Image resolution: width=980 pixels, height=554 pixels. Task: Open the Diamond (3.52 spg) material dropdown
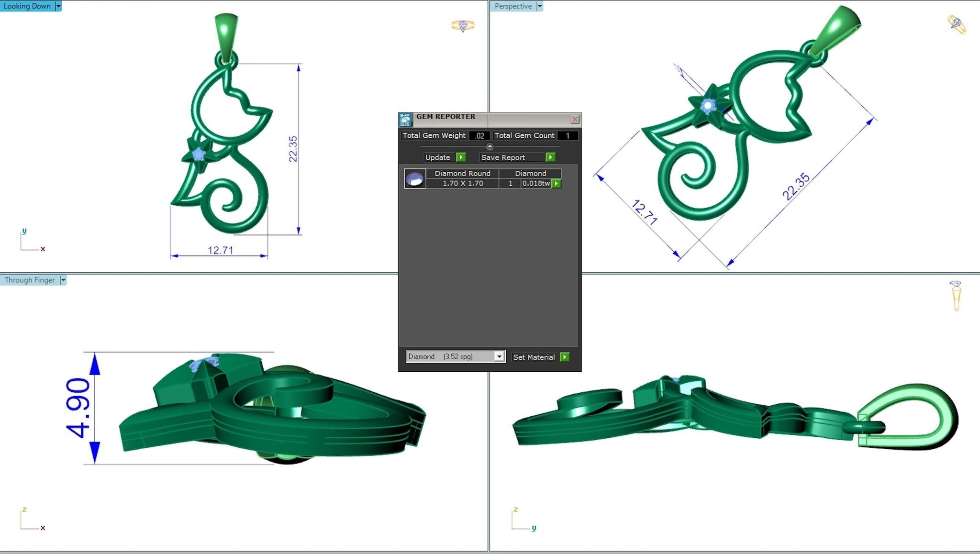pos(499,356)
